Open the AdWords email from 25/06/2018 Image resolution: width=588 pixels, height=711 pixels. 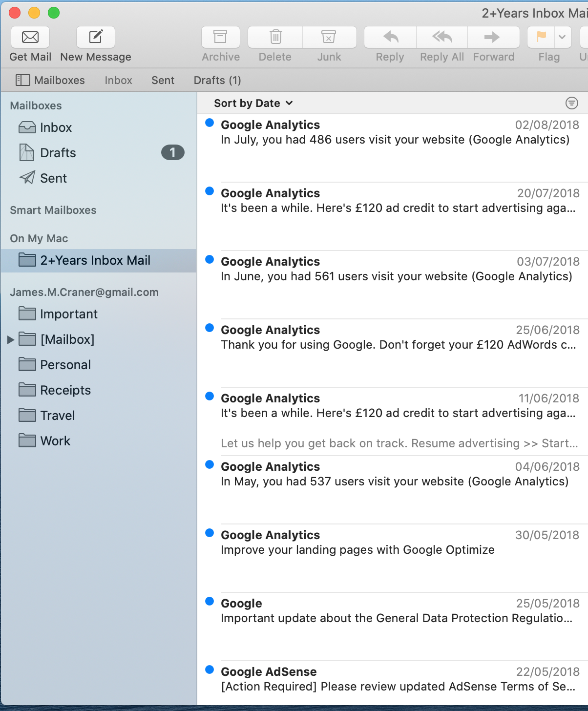click(x=393, y=353)
